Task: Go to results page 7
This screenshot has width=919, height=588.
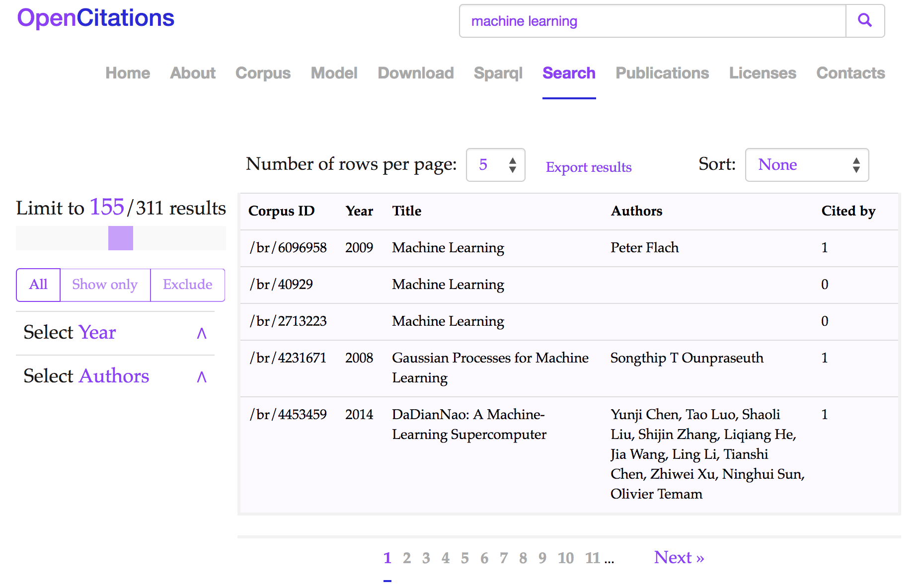Action: click(x=504, y=558)
